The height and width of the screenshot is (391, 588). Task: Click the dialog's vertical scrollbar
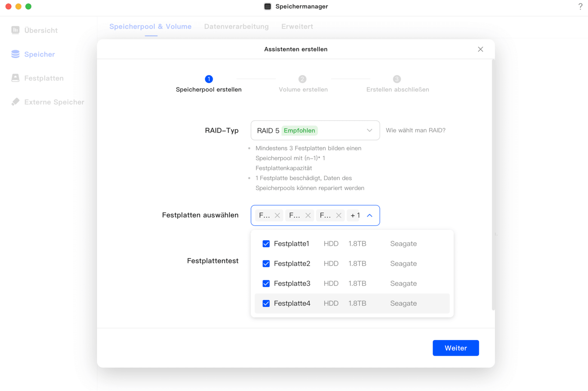pos(493,184)
